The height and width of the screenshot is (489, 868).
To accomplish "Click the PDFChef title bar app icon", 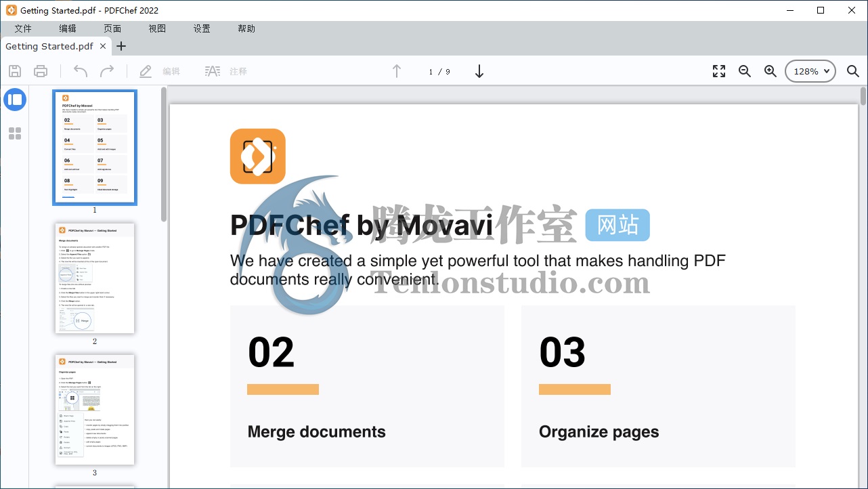I will point(11,10).
